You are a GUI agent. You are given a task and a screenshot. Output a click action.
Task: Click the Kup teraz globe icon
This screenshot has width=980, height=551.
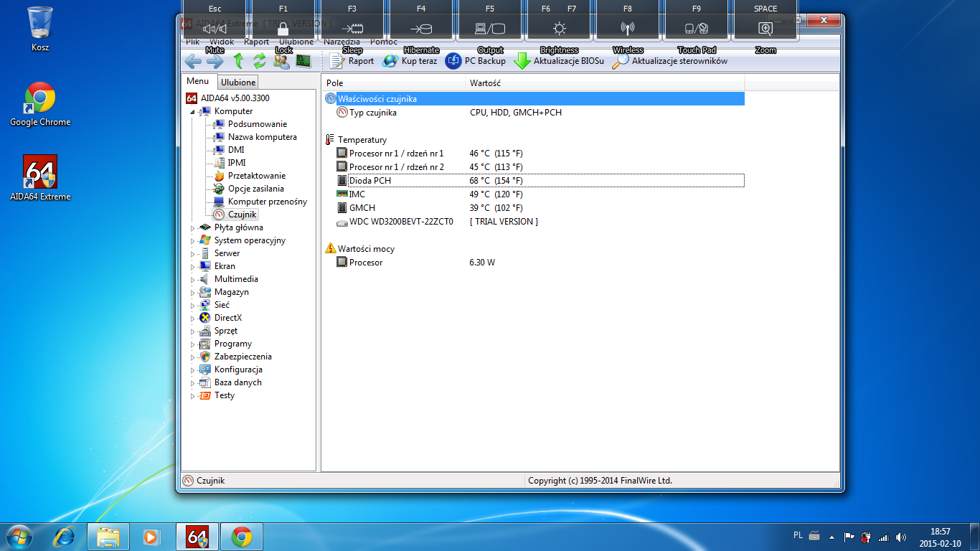point(390,61)
